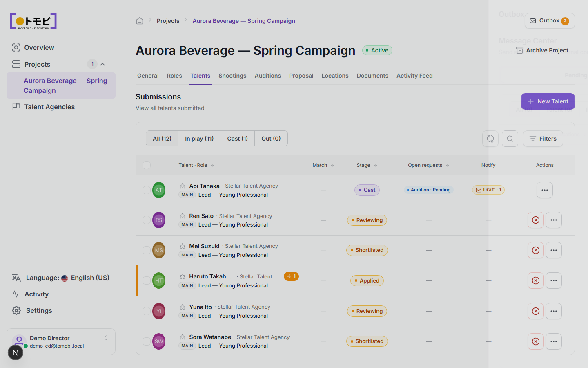Click the New Talent button
Image resolution: width=588 pixels, height=368 pixels.
548,101
